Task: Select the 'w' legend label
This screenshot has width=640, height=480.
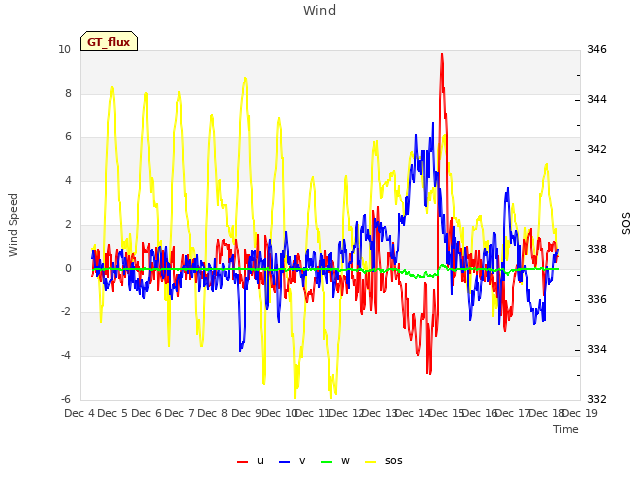Action: tap(345, 461)
